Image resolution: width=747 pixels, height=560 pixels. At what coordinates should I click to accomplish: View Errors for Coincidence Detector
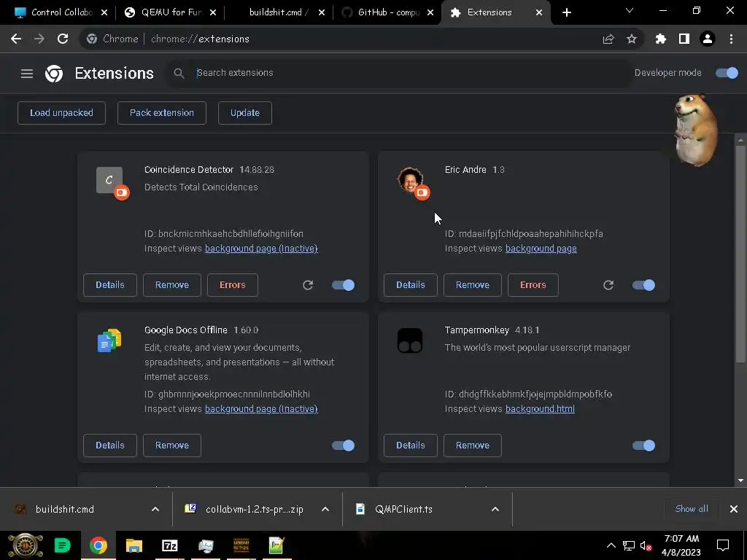[x=233, y=285]
